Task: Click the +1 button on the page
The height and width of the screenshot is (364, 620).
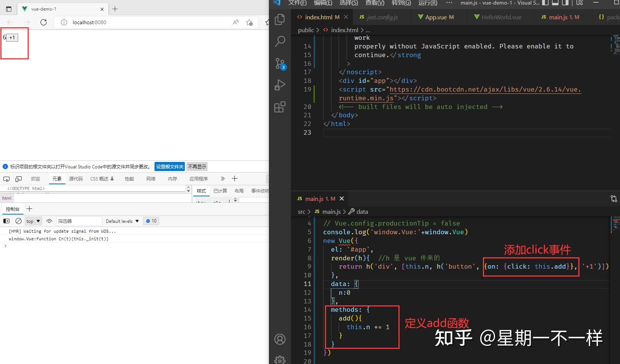Action: click(12, 37)
